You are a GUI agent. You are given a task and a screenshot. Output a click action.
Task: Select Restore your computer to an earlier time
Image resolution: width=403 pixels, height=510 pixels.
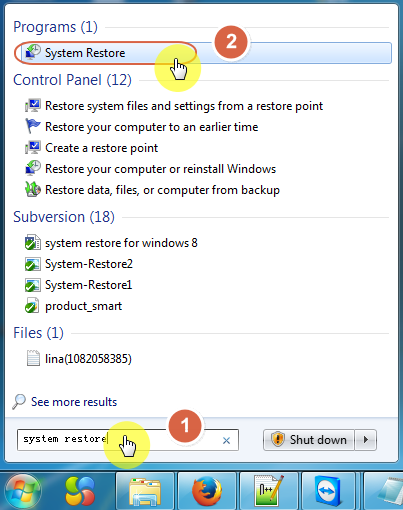click(151, 127)
